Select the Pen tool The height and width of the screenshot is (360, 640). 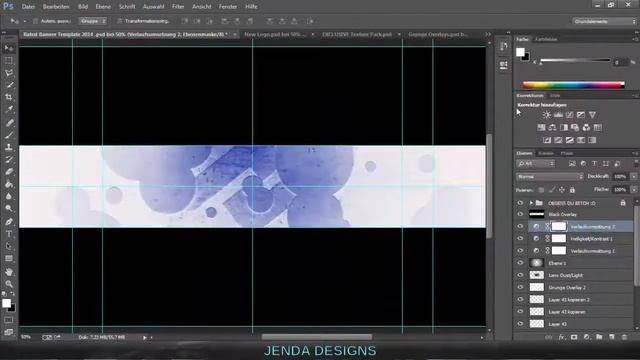[9, 222]
